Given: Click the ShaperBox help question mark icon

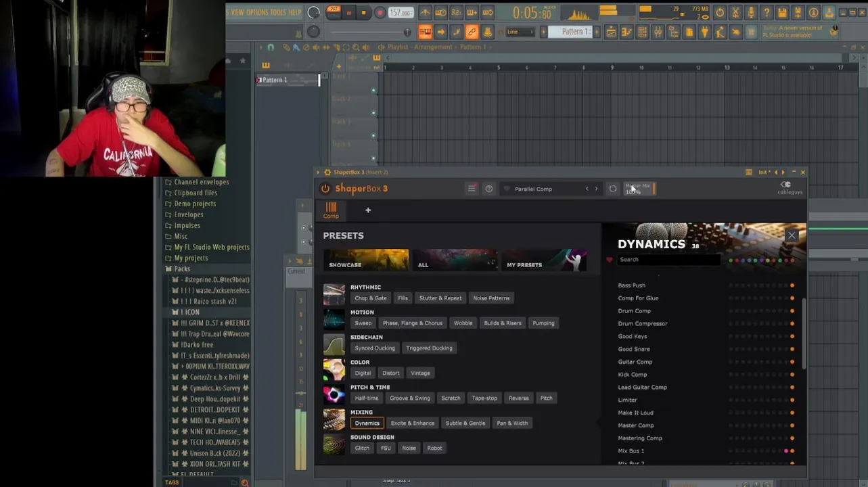Looking at the screenshot, I should [x=489, y=189].
